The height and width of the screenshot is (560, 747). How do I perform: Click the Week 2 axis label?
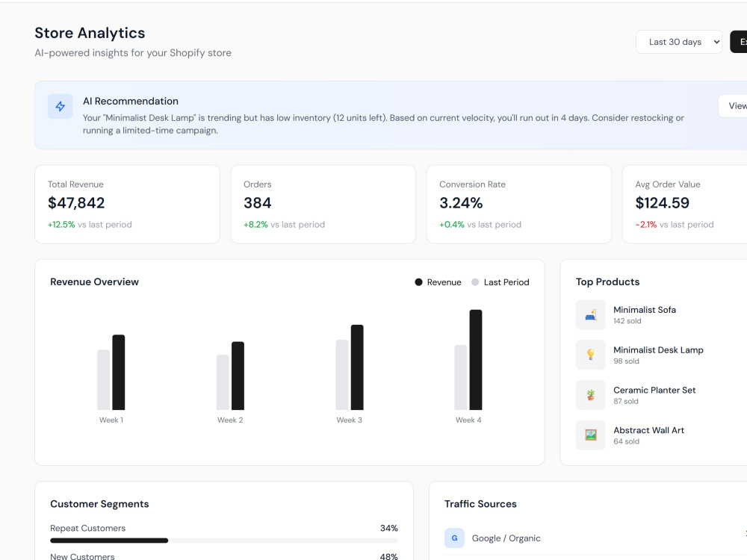point(230,420)
